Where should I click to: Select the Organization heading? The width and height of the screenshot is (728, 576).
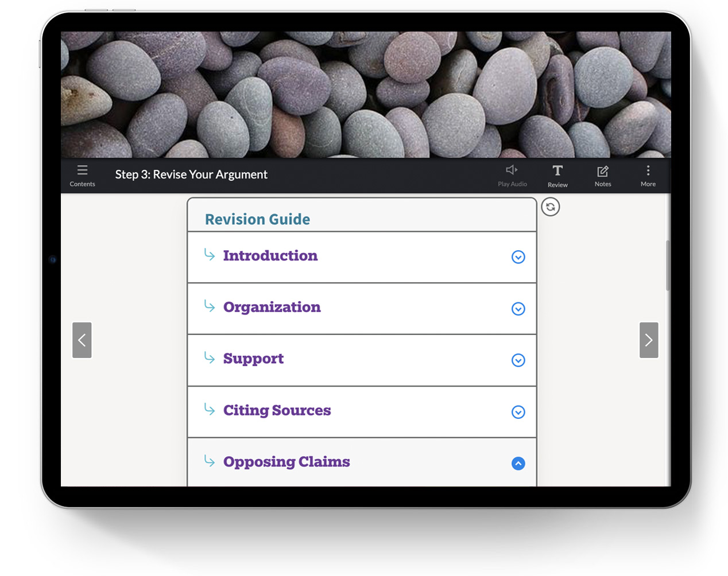(x=272, y=308)
